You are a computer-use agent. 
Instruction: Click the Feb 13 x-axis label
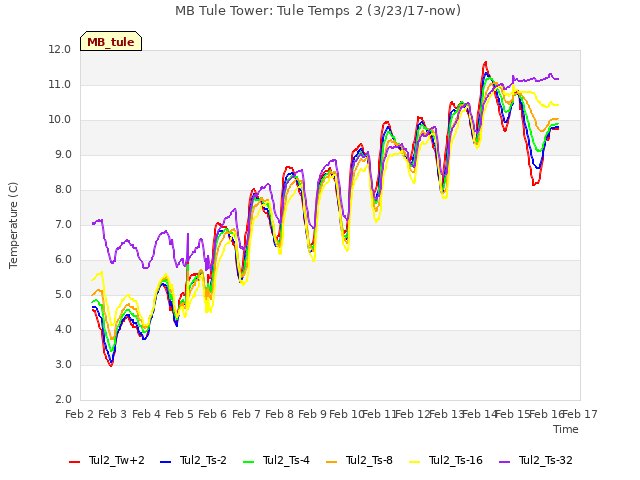coord(446,414)
